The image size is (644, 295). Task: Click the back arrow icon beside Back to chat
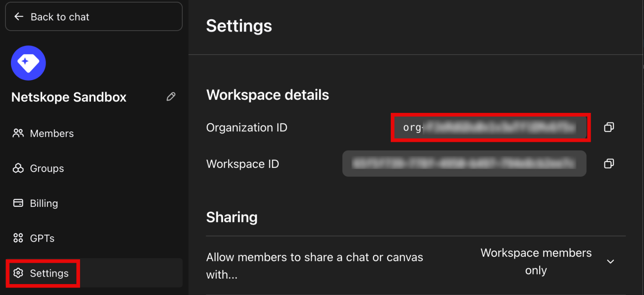pyautogui.click(x=19, y=16)
